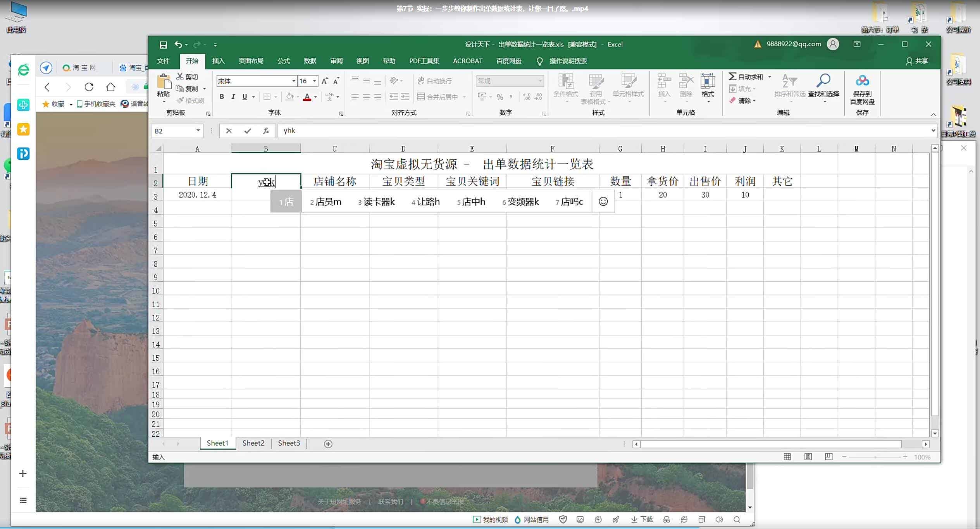Open the font size dropdown
Image resolution: width=980 pixels, height=529 pixels.
[x=314, y=81]
